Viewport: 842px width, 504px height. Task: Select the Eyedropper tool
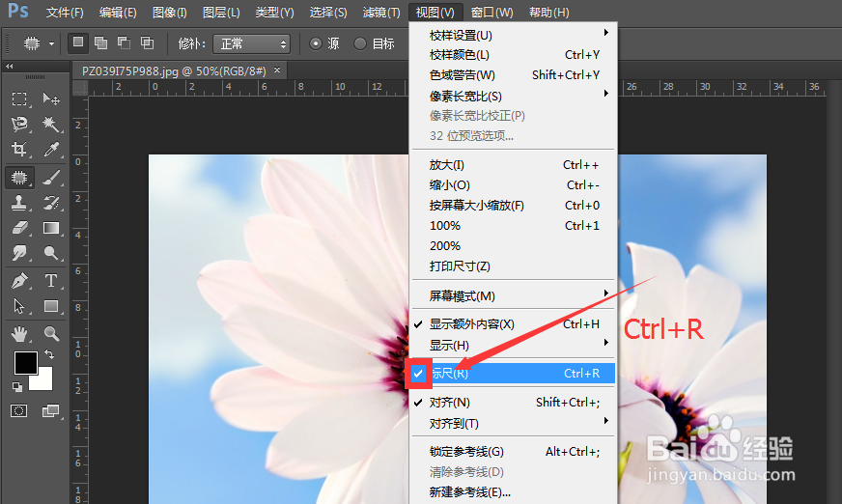coord(51,150)
